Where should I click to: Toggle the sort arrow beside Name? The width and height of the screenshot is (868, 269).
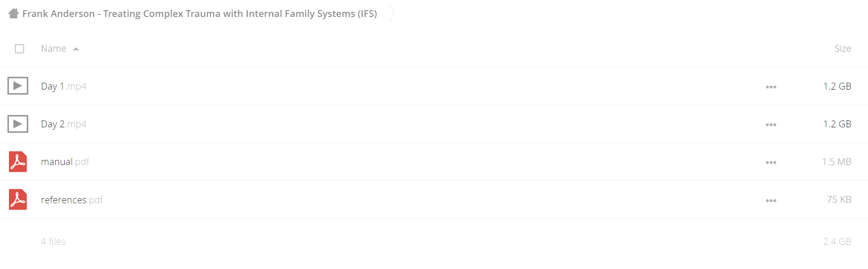pyautogui.click(x=76, y=49)
